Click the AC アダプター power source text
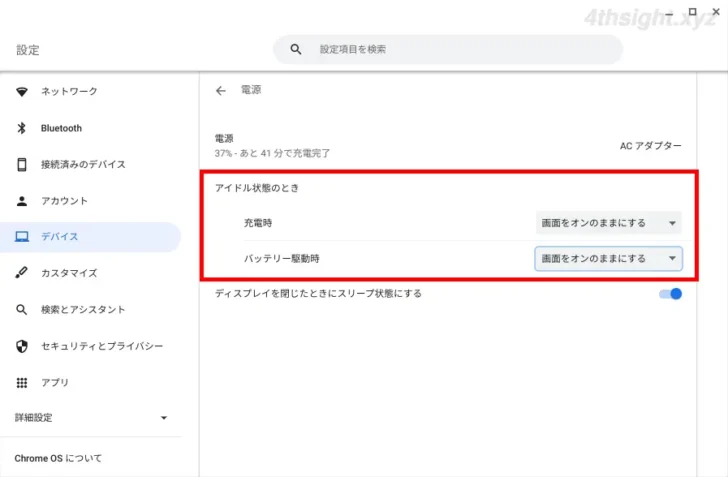Image resolution: width=728 pixels, height=477 pixels. [x=650, y=146]
